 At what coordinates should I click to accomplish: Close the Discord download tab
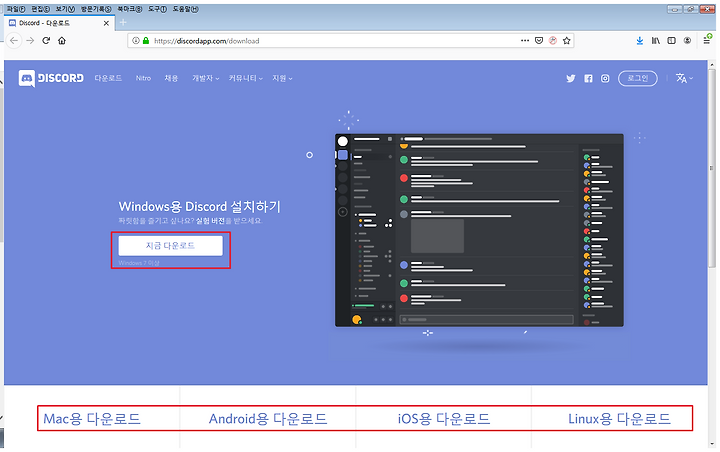106,23
